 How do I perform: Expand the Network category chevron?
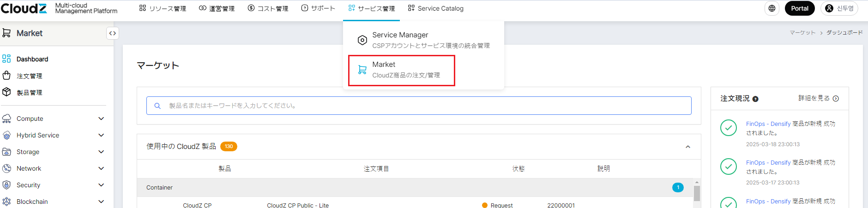(x=101, y=168)
